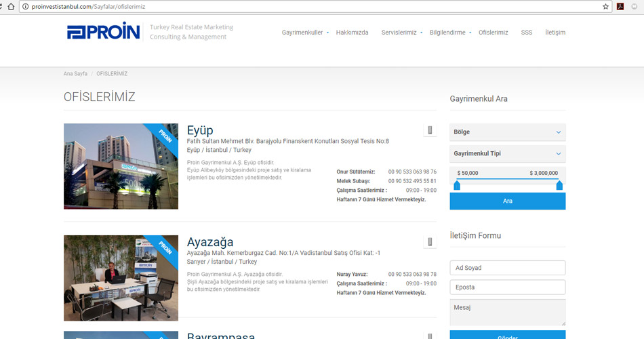Click the Ad Soyad input field
644x339 pixels.
507,268
